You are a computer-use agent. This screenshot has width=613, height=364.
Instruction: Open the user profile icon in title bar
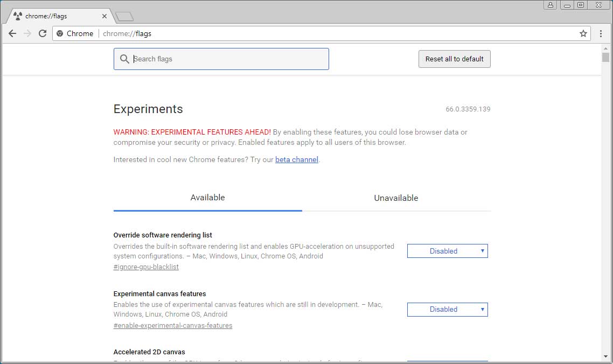[x=550, y=5]
